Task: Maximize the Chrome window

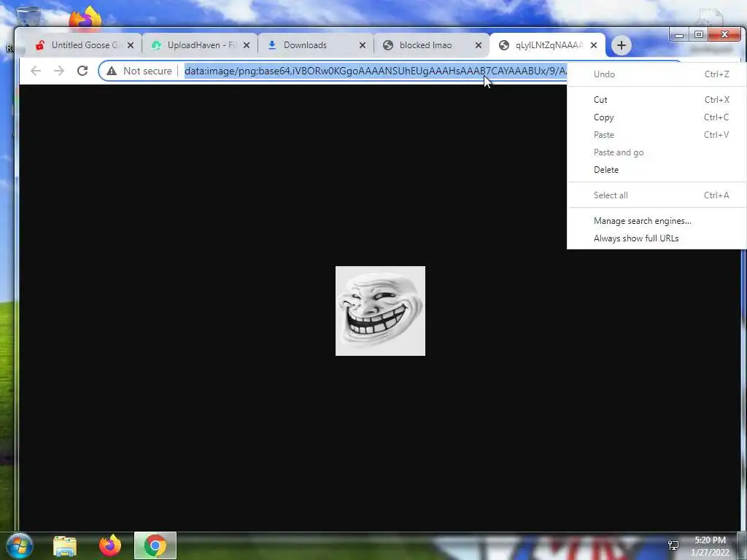Action: pos(699,35)
